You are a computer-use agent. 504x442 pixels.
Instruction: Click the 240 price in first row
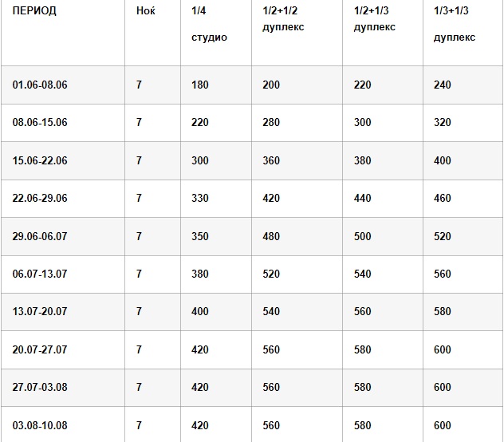pyautogui.click(x=443, y=85)
